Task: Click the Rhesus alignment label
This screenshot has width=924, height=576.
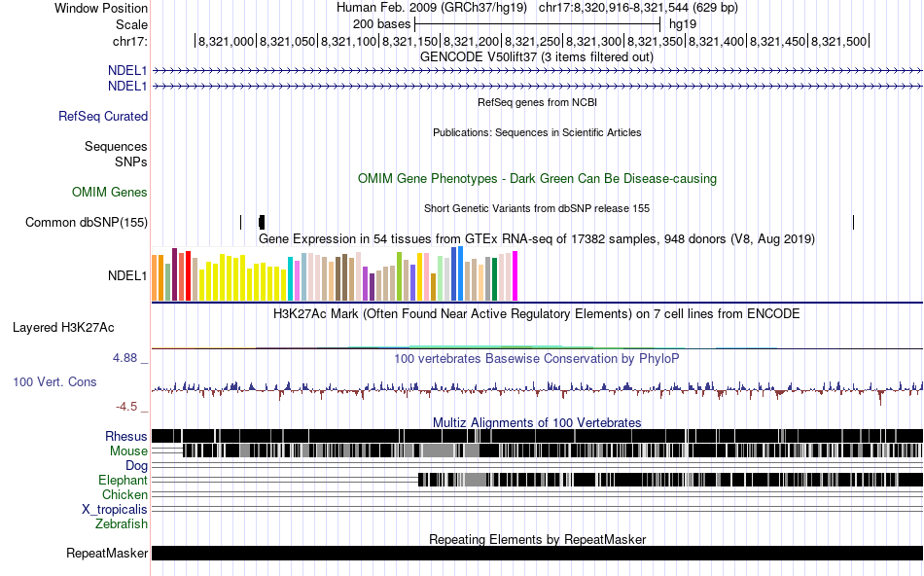Action: pyautogui.click(x=126, y=436)
